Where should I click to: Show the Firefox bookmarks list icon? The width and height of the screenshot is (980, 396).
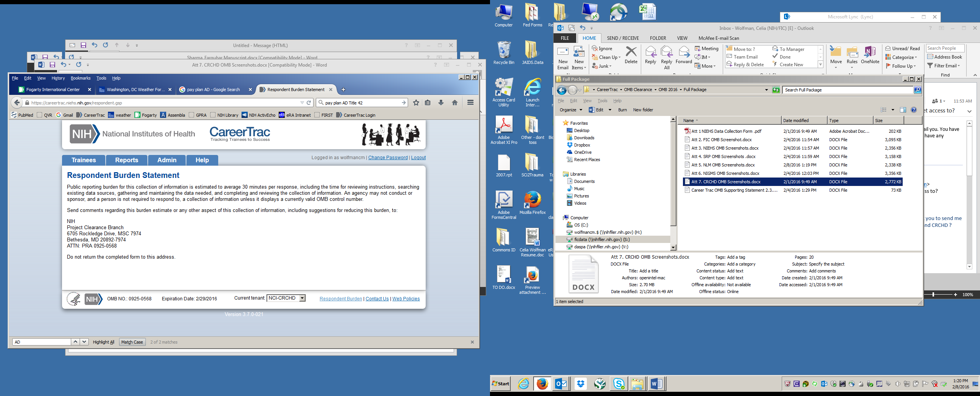point(428,103)
